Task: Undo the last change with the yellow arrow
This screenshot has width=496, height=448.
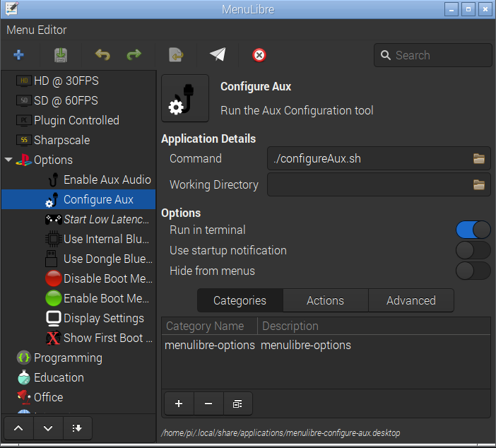Action: coord(102,55)
